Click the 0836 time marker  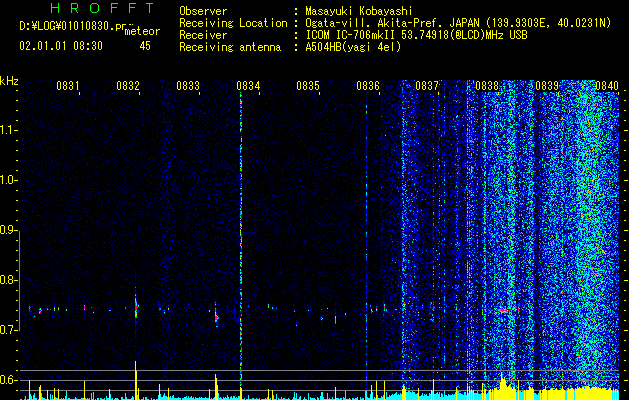tap(368, 85)
